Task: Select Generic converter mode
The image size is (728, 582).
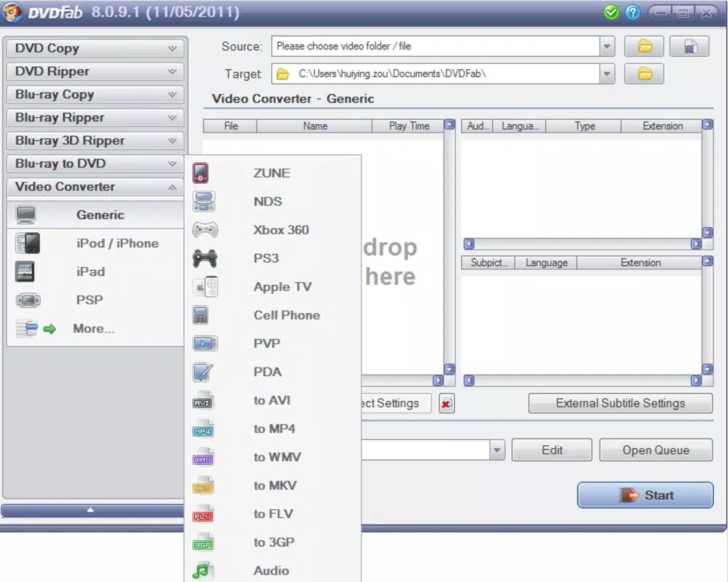Action: pos(95,215)
